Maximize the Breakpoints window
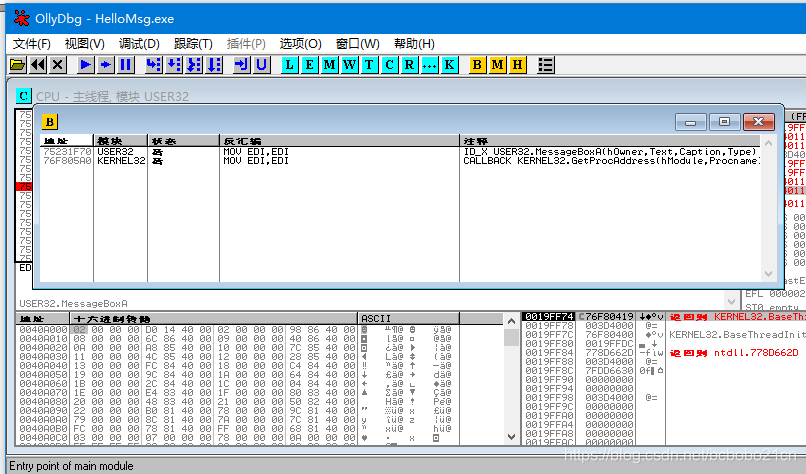The height and width of the screenshot is (474, 806). pos(724,122)
